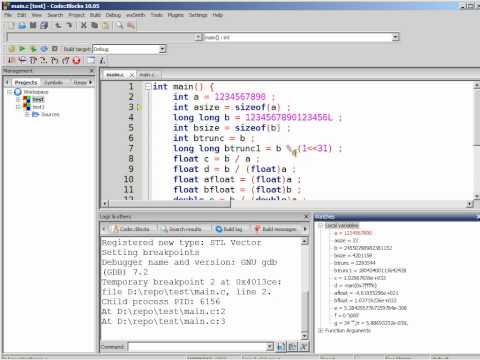Click the clear button at the Command row end
This screenshot has width=480, height=360.
304,347
